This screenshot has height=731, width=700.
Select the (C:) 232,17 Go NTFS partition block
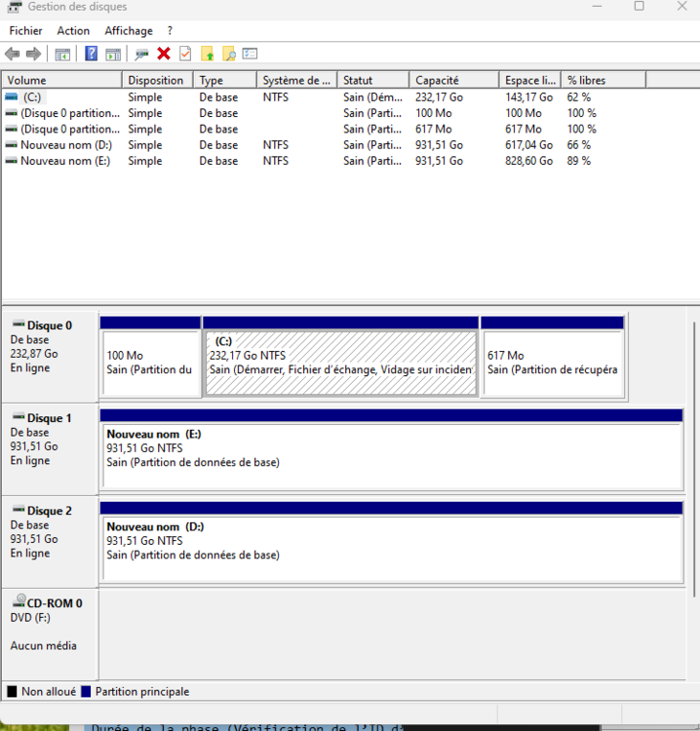click(x=340, y=363)
